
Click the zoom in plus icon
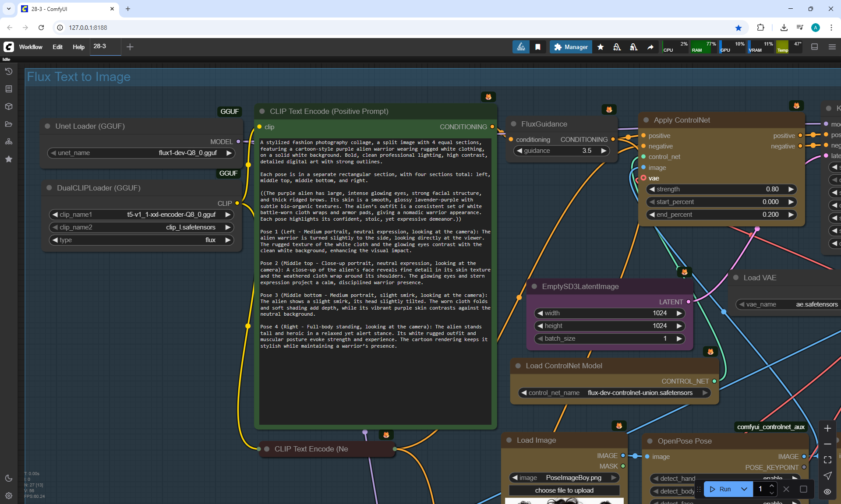[827, 428]
